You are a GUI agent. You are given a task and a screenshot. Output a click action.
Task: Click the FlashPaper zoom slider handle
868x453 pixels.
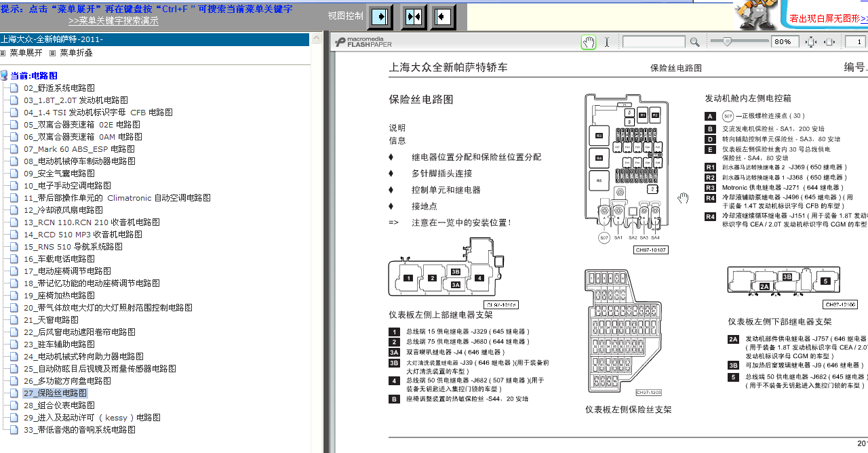(x=727, y=42)
